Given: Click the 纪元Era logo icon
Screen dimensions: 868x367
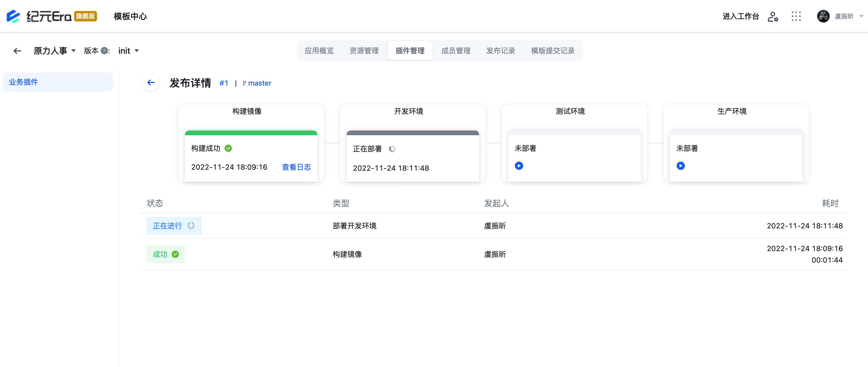Looking at the screenshot, I should click(x=14, y=16).
